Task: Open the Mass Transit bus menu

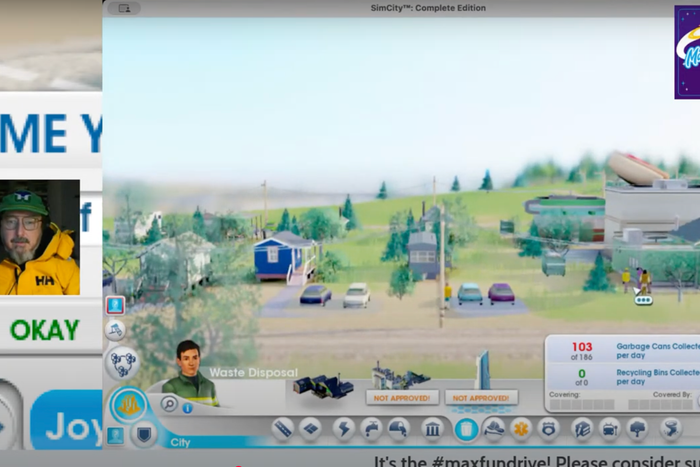Action: (610, 429)
